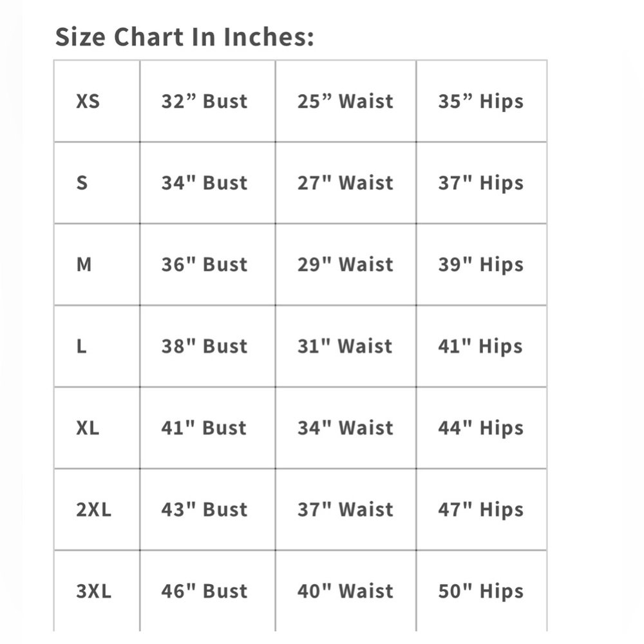
Task: Click the Size Chart In Inches heading
Action: [184, 37]
